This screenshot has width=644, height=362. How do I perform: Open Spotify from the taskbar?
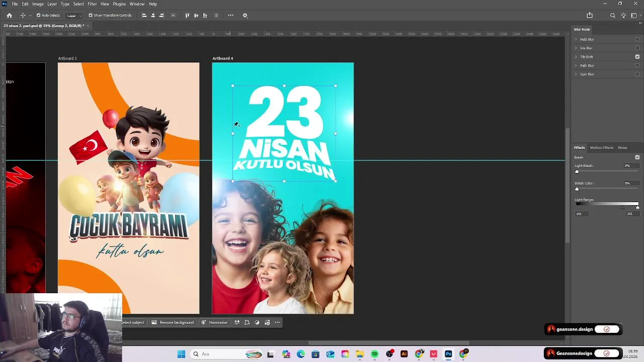point(374,354)
